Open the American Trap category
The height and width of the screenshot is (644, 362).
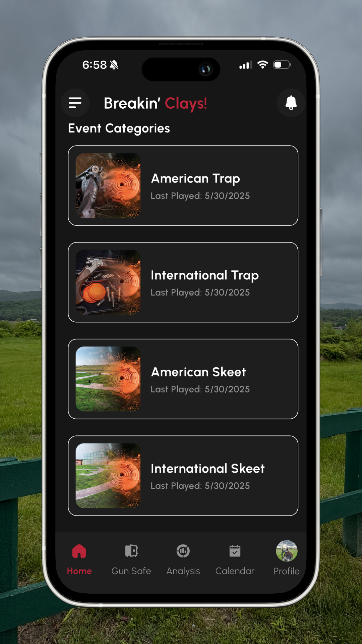point(183,185)
